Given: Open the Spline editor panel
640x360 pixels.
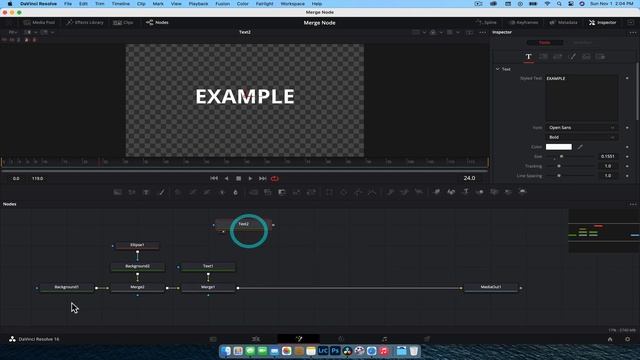Looking at the screenshot, I should point(487,22).
